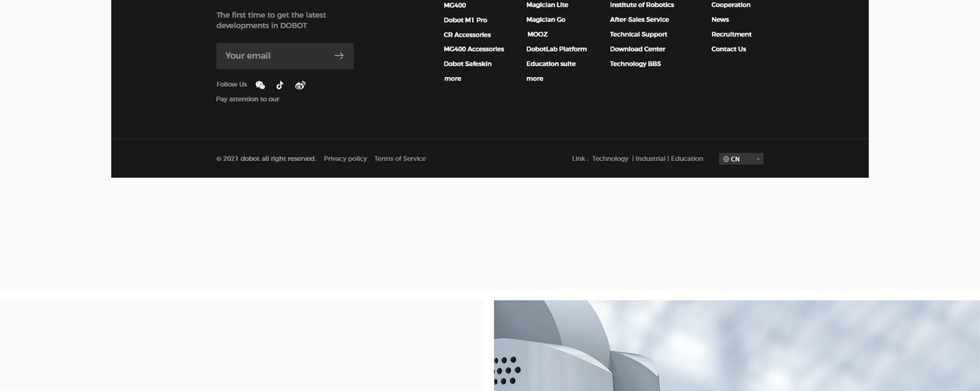Expand 'more' below Education suite
The image size is (980, 391).
(535, 78)
